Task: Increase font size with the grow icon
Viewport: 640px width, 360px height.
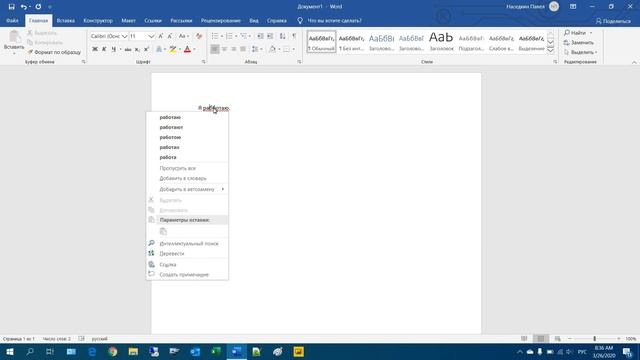Action: click(161, 36)
